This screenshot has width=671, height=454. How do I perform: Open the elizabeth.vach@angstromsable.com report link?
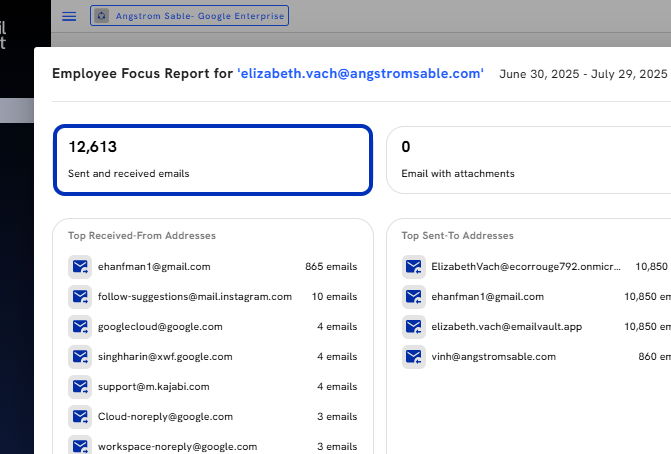(360, 74)
